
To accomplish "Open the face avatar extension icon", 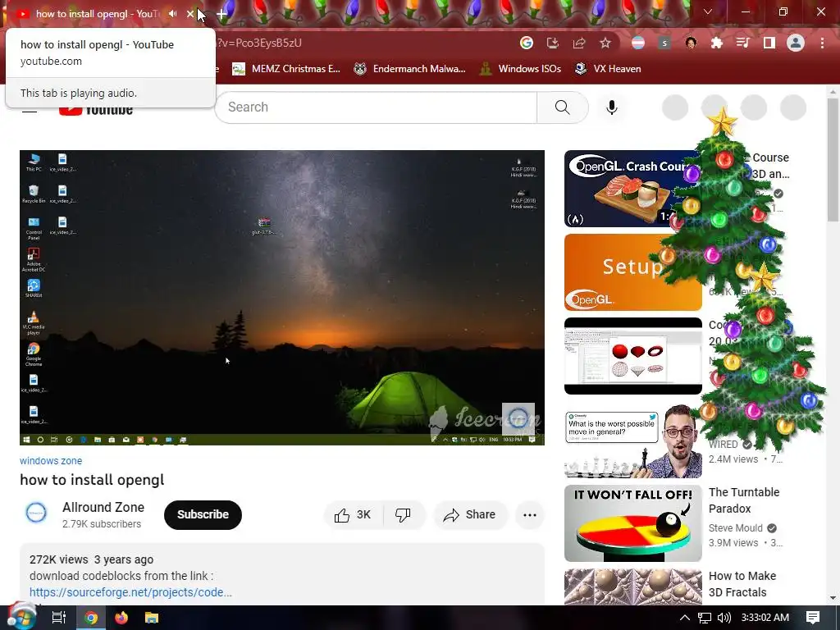I will point(691,43).
